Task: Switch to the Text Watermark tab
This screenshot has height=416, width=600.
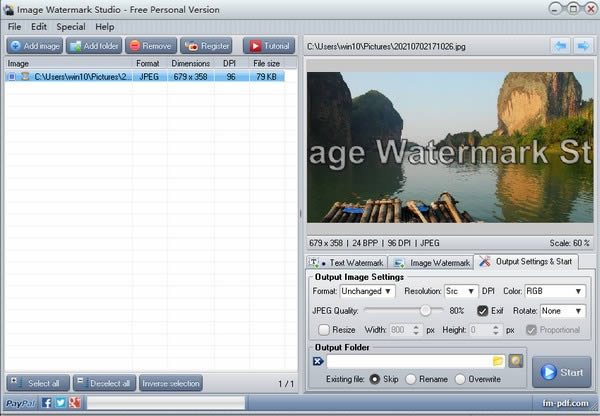Action: [347, 263]
